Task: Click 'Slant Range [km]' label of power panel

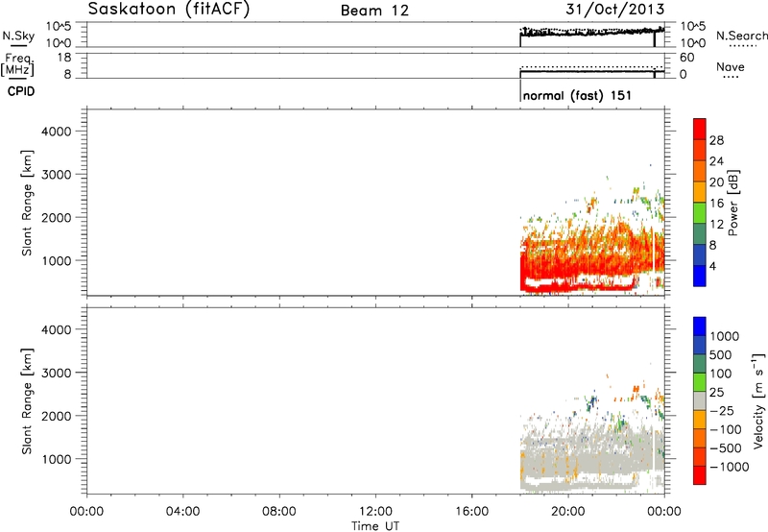Action: tap(27, 203)
